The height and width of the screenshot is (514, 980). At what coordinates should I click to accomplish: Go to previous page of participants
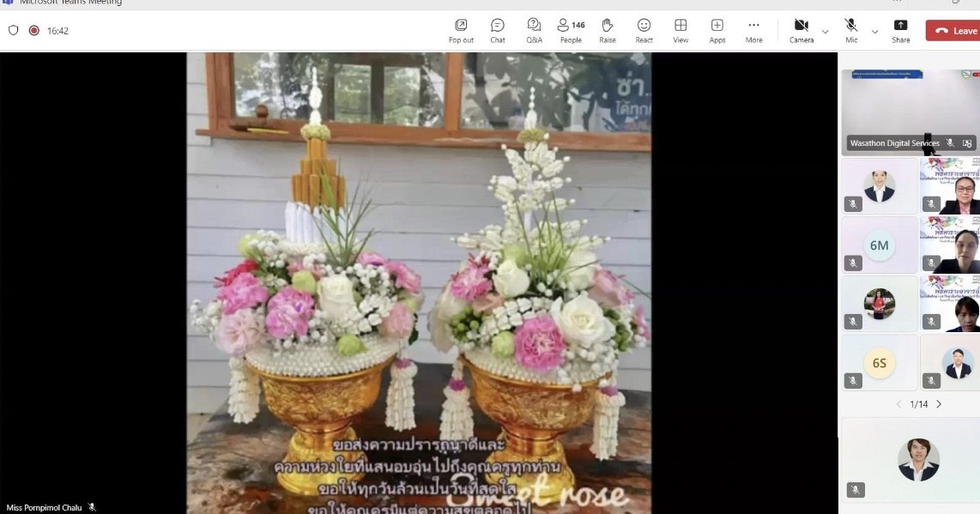click(x=898, y=404)
